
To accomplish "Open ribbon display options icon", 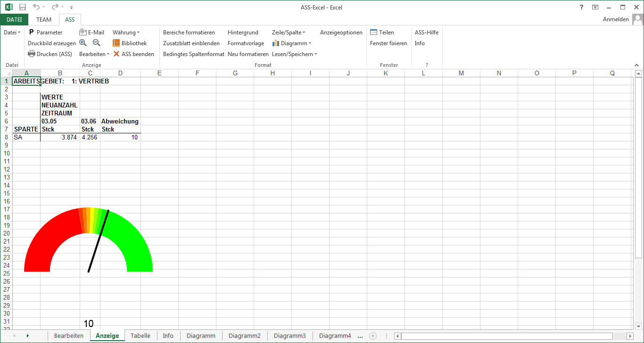I will click(595, 7).
